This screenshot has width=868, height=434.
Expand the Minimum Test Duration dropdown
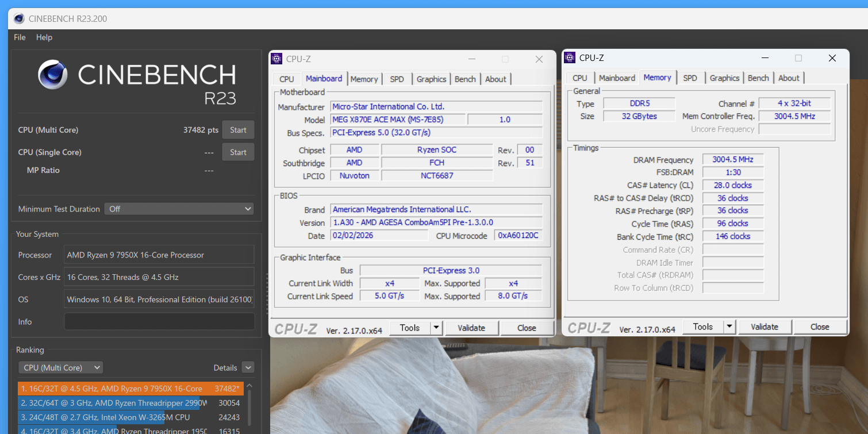[178, 209]
